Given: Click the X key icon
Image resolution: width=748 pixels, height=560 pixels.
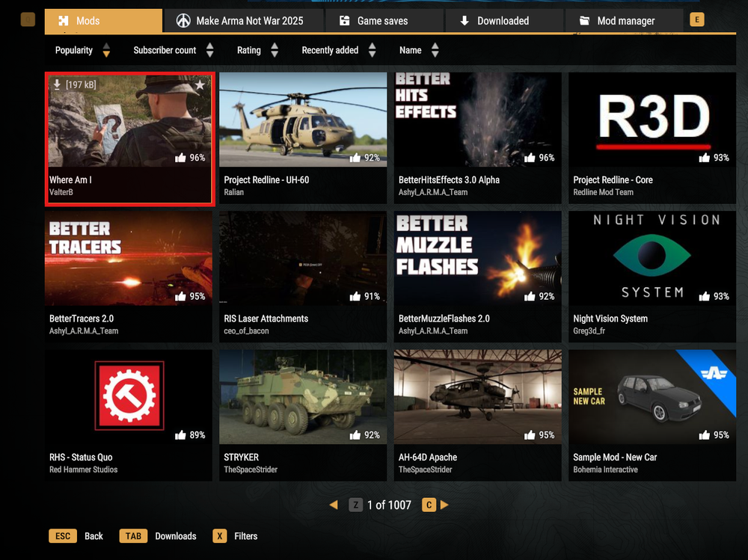Looking at the screenshot, I should coord(219,535).
